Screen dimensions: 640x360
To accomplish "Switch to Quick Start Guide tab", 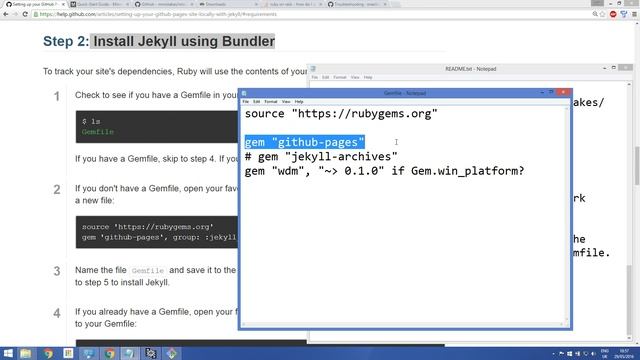I will pyautogui.click(x=100, y=4).
